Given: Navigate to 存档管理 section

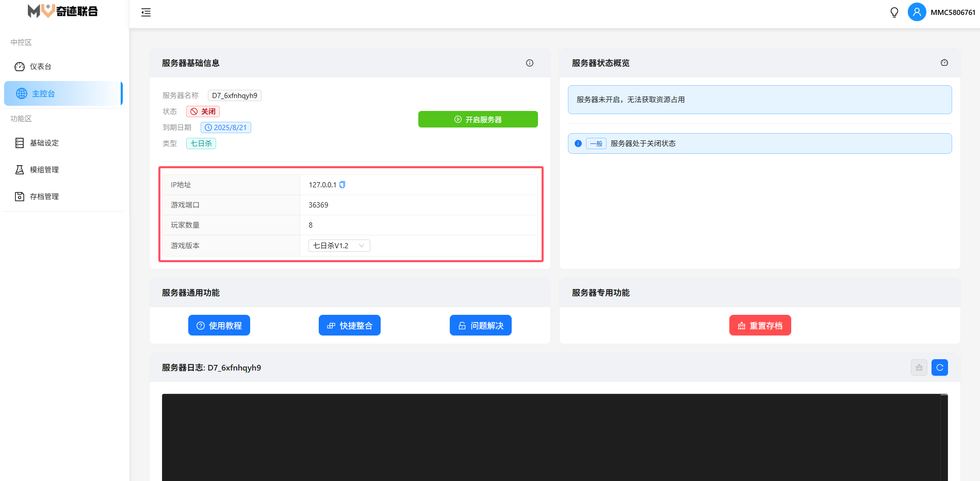Looking at the screenshot, I should [44, 197].
